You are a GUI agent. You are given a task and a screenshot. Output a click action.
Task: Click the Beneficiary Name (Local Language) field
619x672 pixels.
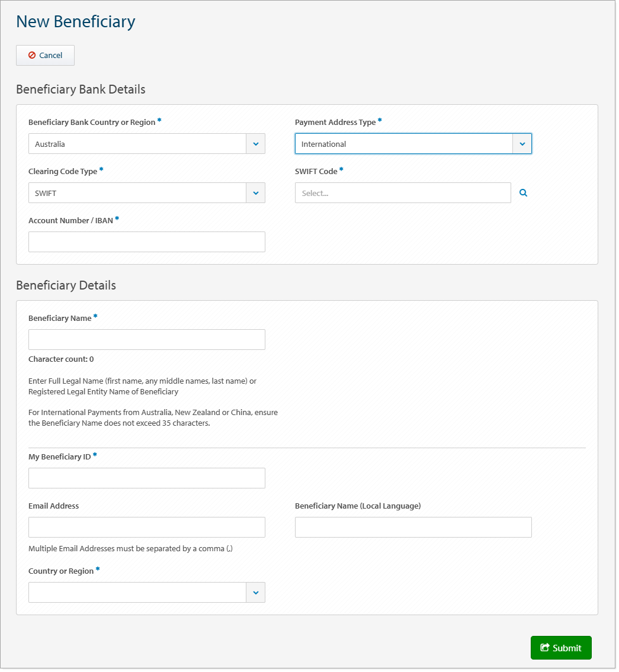[x=413, y=527]
